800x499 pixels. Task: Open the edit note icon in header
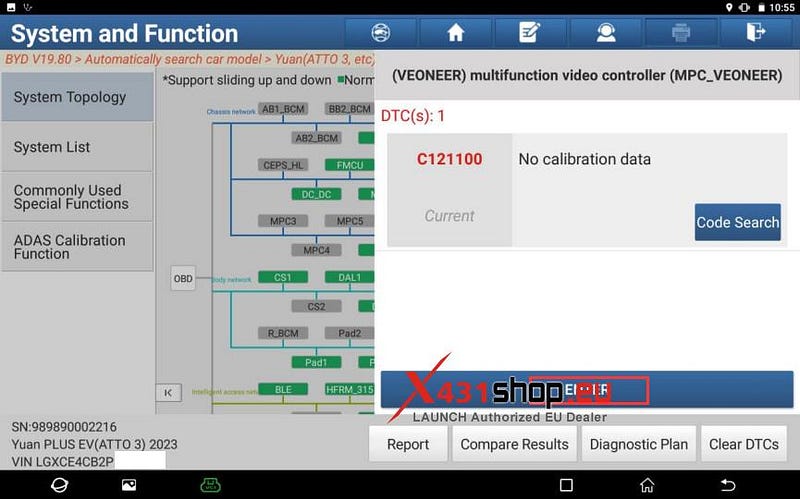coord(530,33)
